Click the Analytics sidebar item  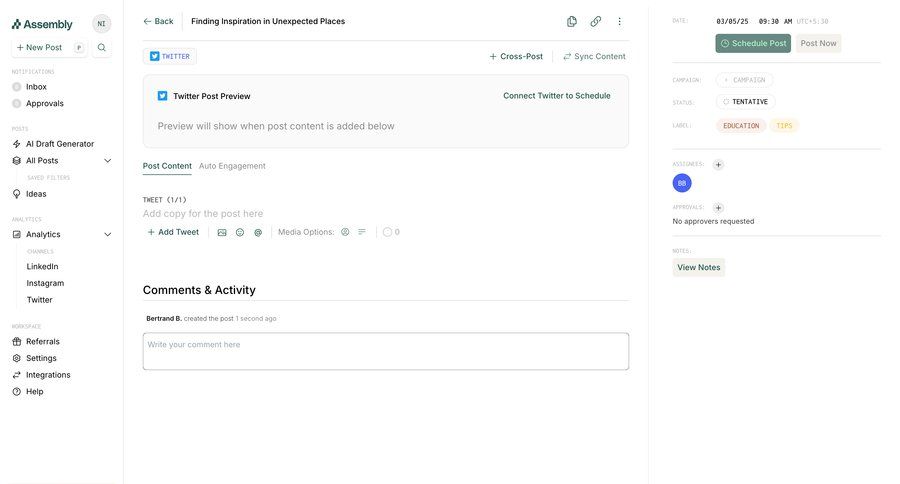(x=43, y=234)
